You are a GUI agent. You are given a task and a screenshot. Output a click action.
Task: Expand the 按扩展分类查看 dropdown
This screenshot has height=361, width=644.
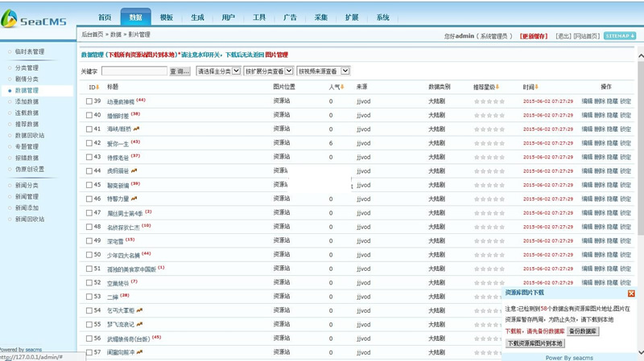(x=268, y=72)
